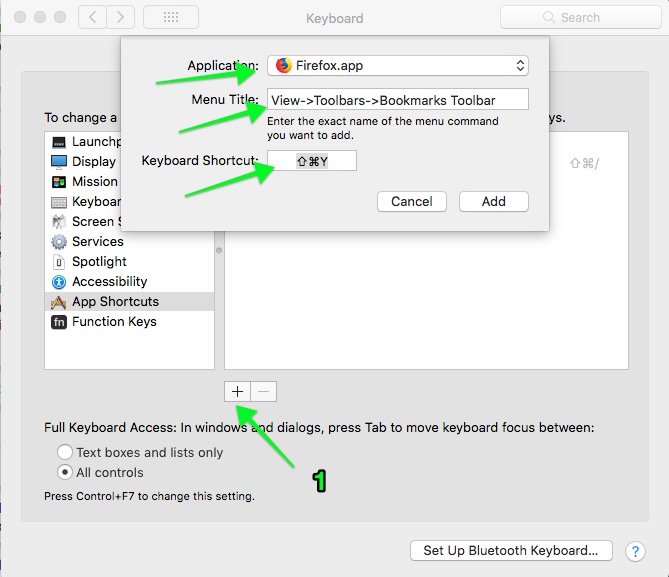Click the Accessibility icon in sidebar

click(x=59, y=282)
